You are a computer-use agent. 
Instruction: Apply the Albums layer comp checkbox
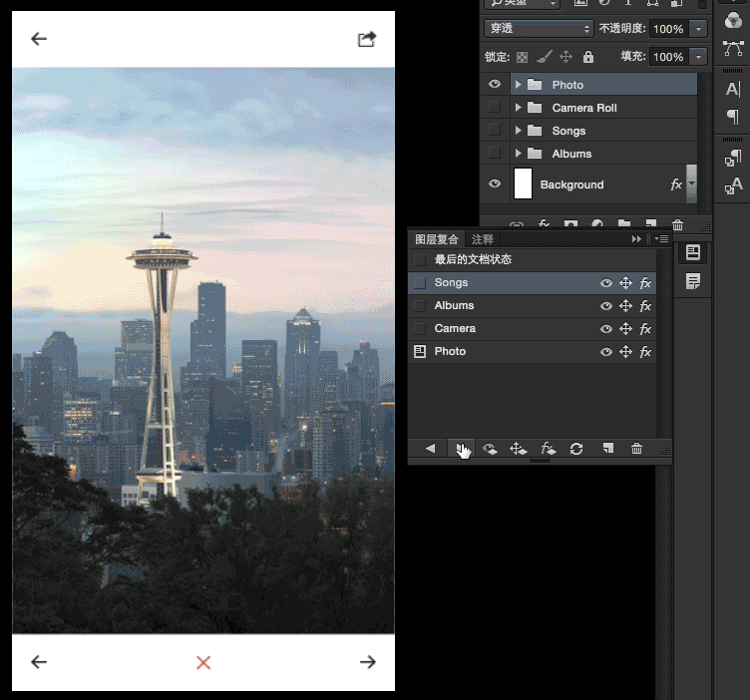(x=420, y=306)
